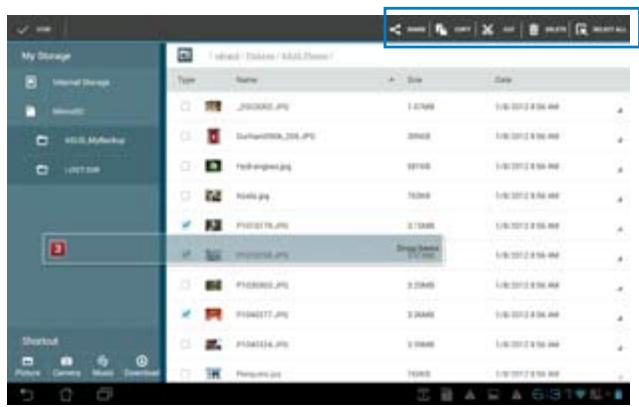Tap the Select All icon in the toolbar

(581, 29)
